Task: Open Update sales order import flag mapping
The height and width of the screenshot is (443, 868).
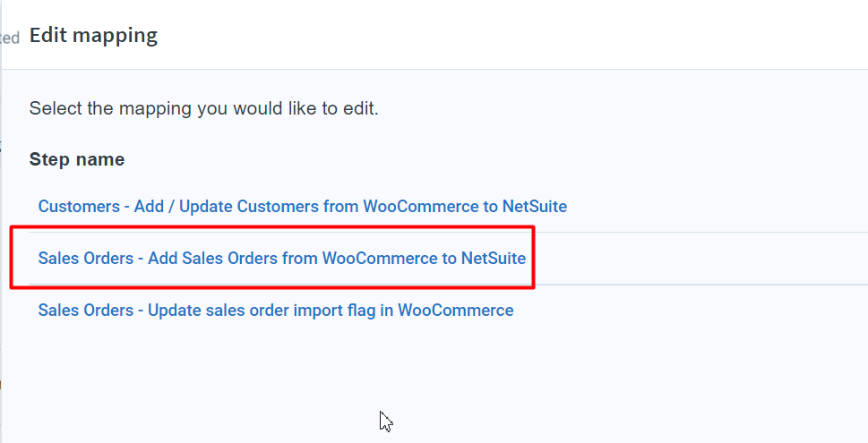Action: point(276,311)
